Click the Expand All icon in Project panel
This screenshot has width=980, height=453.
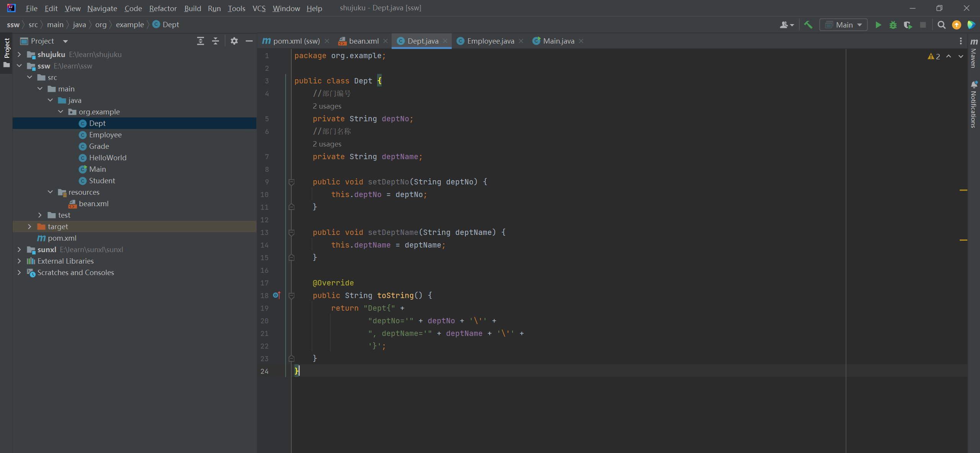click(200, 41)
